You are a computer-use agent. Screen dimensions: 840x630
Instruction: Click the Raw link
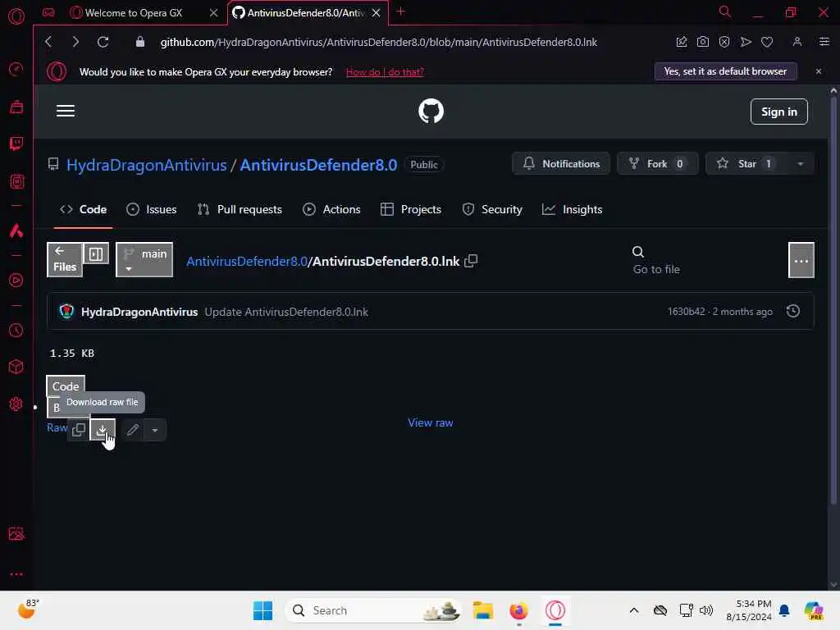pos(57,427)
